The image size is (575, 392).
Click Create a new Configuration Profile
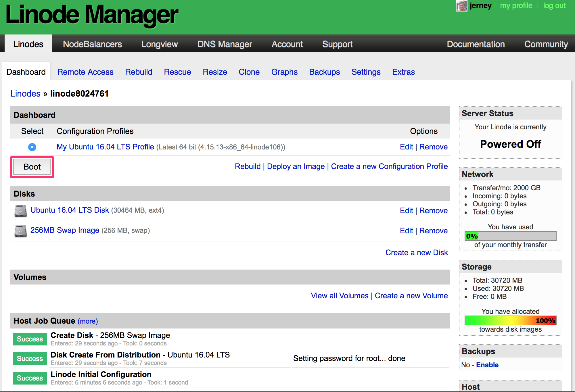pyautogui.click(x=389, y=166)
